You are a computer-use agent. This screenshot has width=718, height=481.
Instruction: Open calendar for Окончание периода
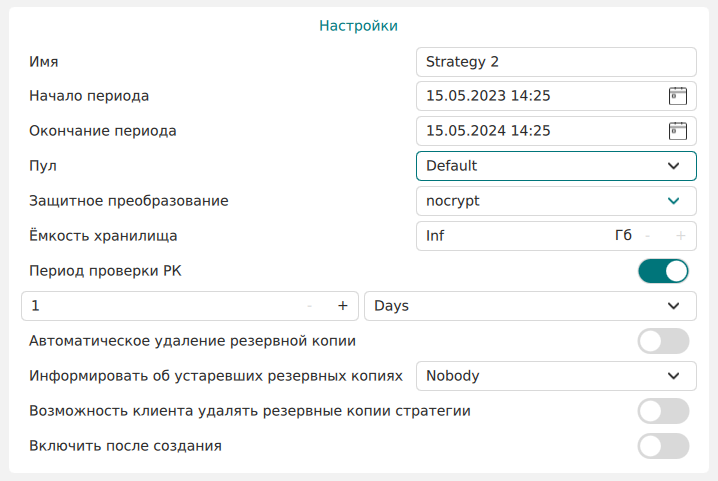(x=678, y=131)
